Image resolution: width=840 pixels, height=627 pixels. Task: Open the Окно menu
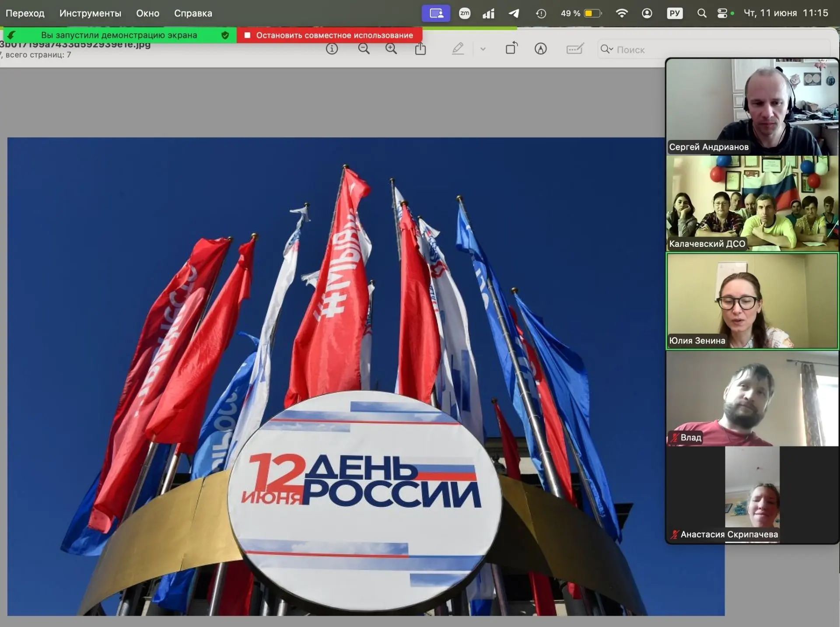click(147, 13)
